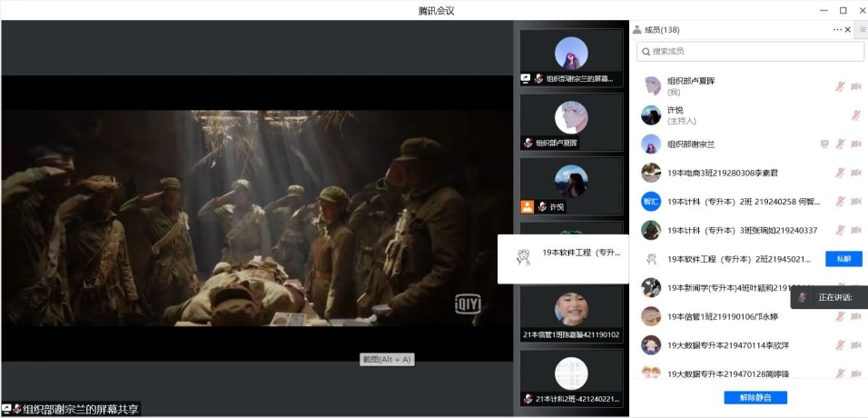The image size is (868, 418).
Task: Click the 解除静音 unmute button
Action: tap(755, 397)
